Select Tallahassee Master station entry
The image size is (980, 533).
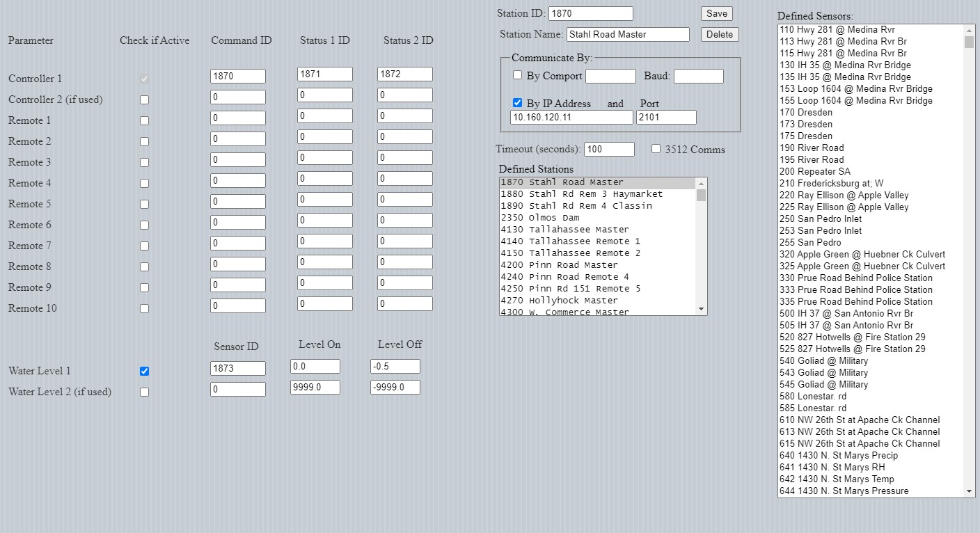click(x=578, y=230)
